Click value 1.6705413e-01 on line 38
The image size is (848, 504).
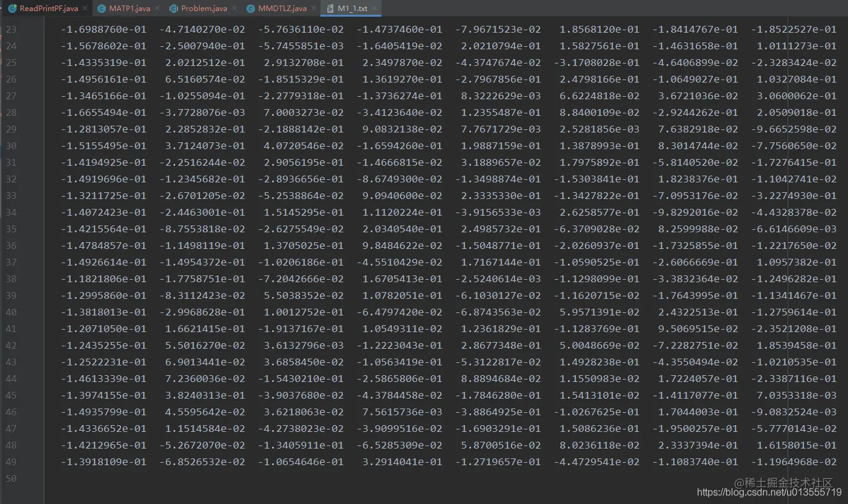(402, 279)
